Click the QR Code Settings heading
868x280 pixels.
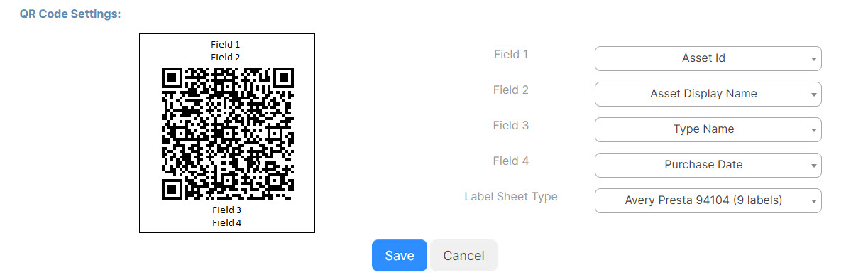pyautogui.click(x=70, y=14)
